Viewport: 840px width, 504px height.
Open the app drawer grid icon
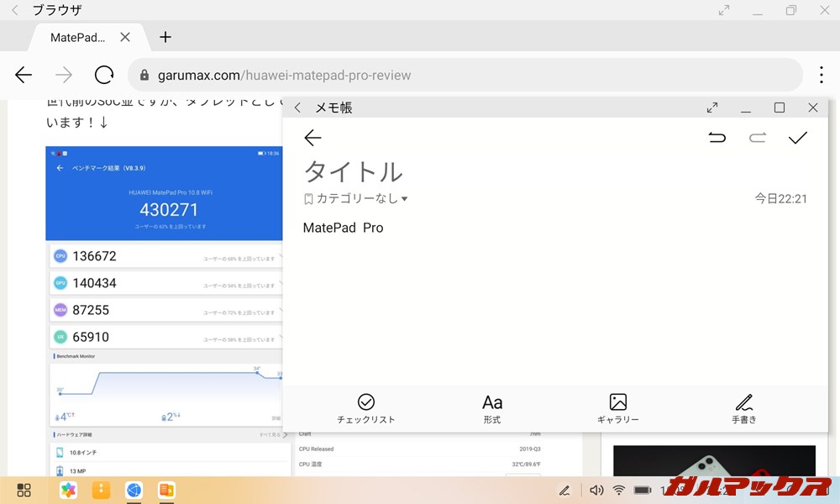point(24,490)
